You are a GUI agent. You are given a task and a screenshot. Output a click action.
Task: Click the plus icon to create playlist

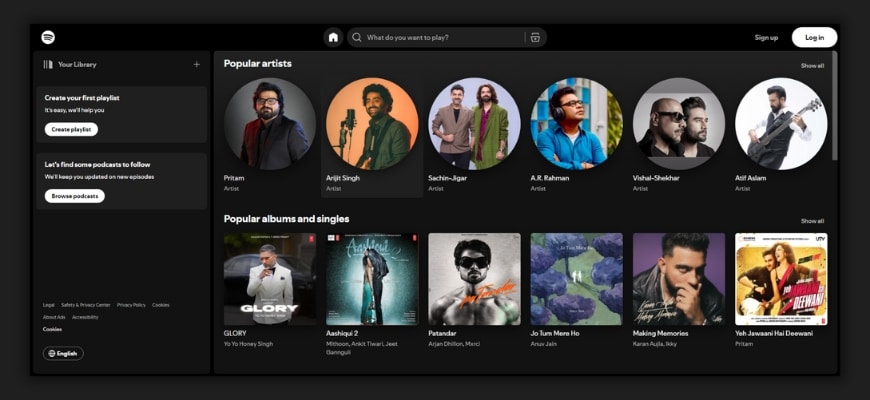(x=196, y=64)
